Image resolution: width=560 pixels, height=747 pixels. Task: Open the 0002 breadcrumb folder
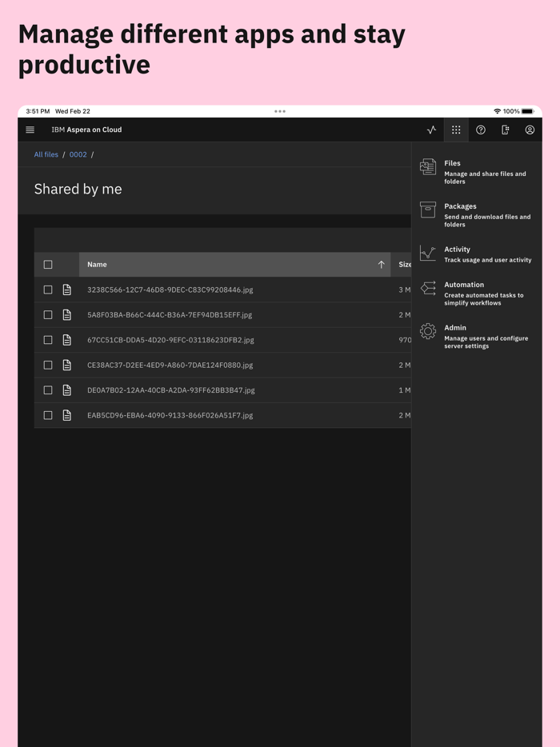[x=78, y=154]
